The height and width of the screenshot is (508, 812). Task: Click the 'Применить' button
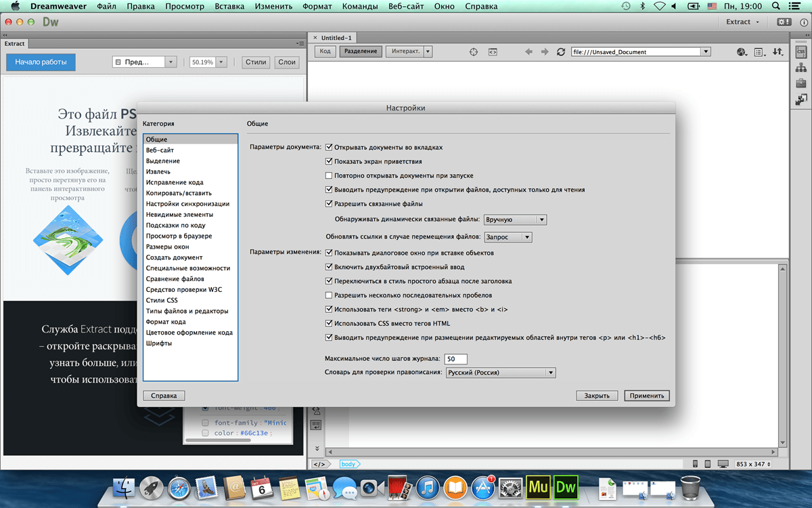[647, 396]
